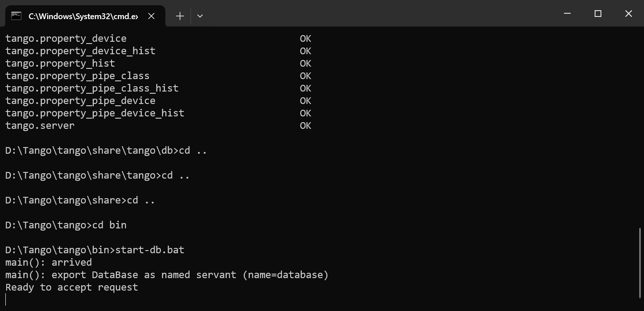This screenshot has height=311, width=644.
Task: Minimize the terminal window
Action: [x=567, y=14]
